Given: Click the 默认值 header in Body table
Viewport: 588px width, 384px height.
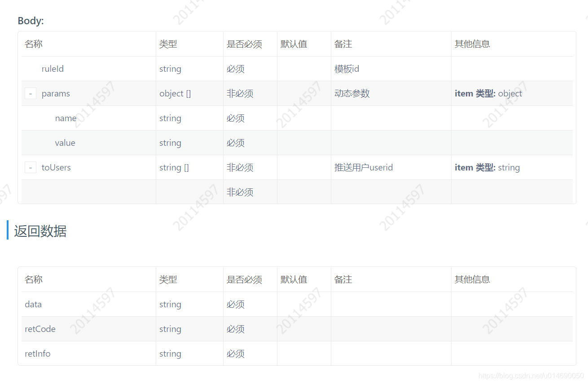Looking at the screenshot, I should point(294,44).
